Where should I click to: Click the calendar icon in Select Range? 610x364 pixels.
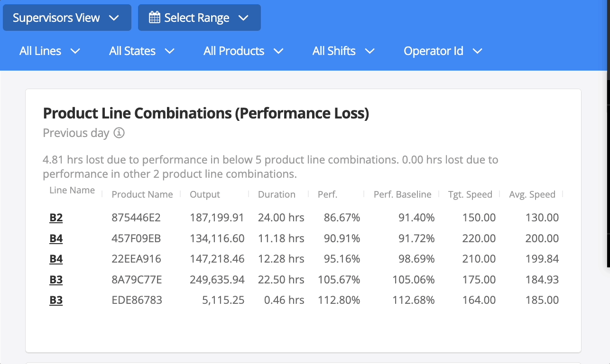154,18
